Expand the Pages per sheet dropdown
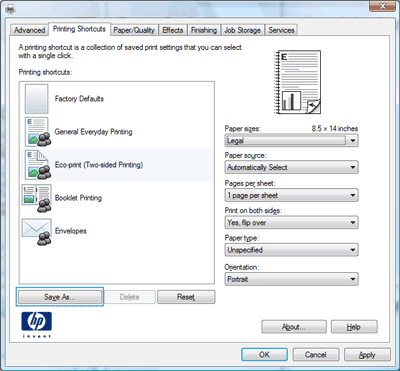 (291, 195)
